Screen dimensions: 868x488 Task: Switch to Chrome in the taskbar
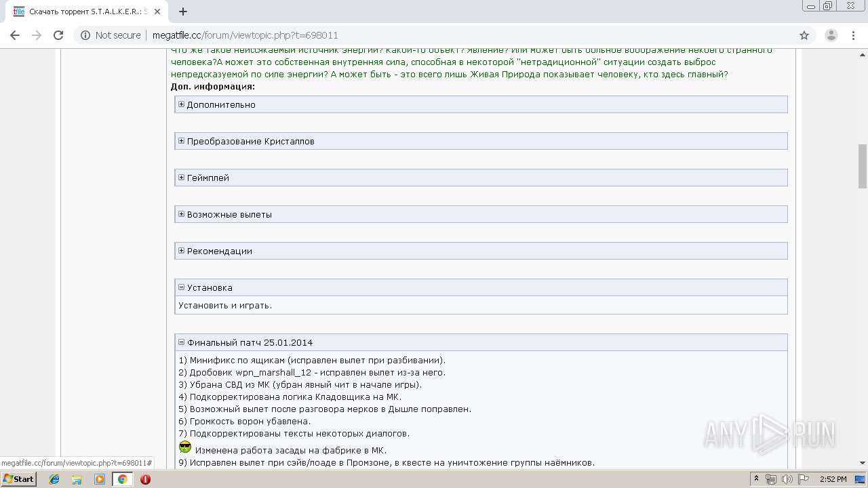[122, 479]
